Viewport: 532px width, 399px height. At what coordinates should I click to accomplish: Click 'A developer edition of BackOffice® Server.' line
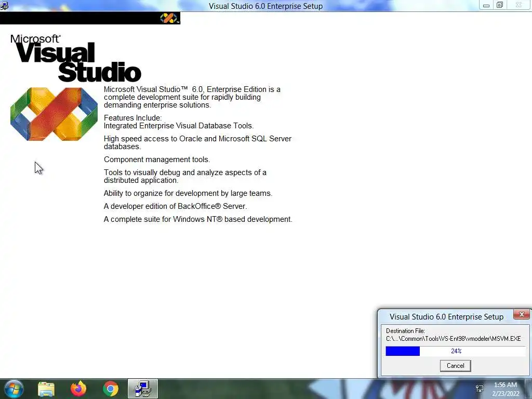pyautogui.click(x=175, y=206)
